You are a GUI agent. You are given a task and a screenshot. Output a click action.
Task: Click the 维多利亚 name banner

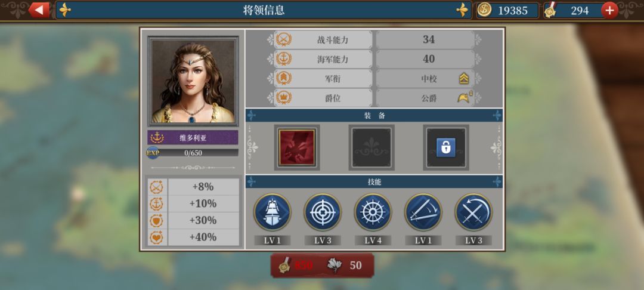pyautogui.click(x=193, y=138)
